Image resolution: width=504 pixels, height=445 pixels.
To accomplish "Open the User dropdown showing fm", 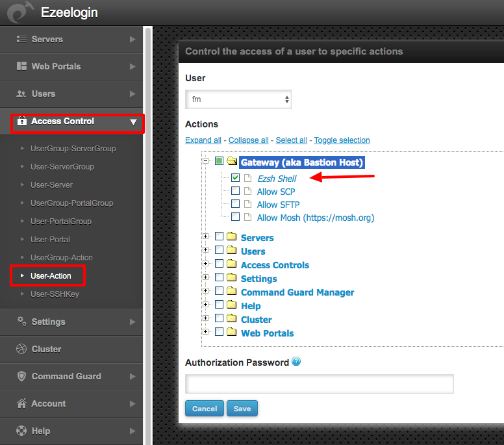I will coord(238,99).
